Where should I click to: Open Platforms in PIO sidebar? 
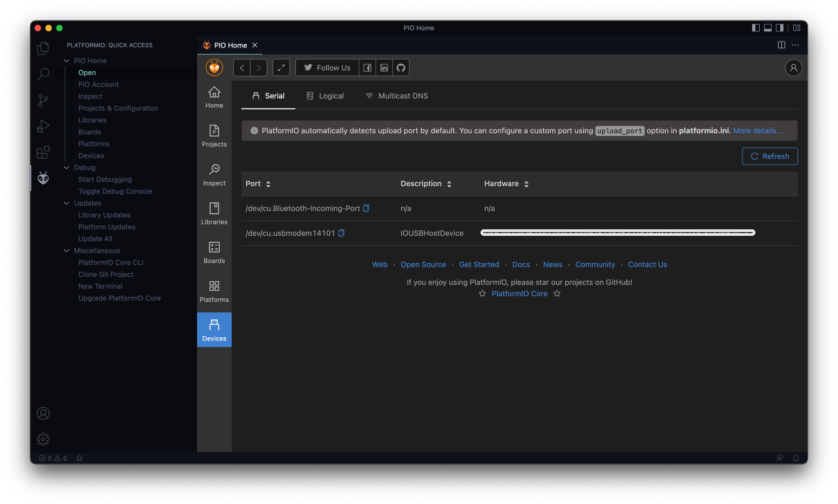coord(214,292)
